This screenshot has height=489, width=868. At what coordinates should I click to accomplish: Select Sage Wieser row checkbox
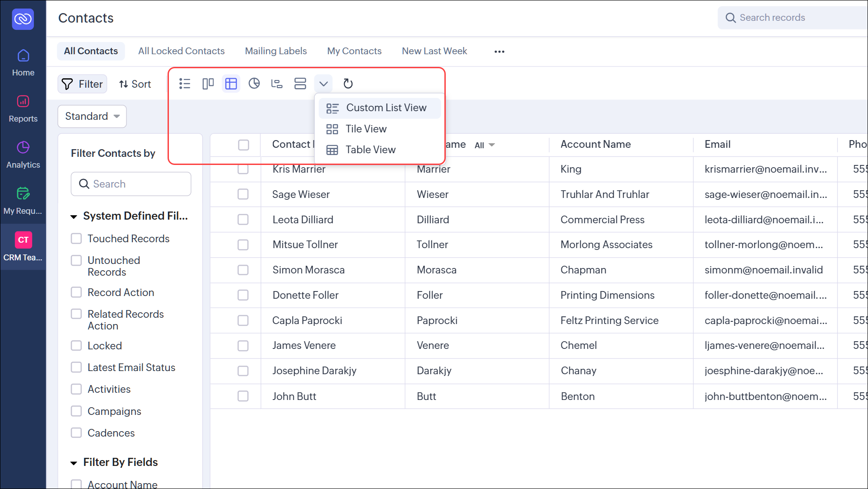pyautogui.click(x=243, y=194)
